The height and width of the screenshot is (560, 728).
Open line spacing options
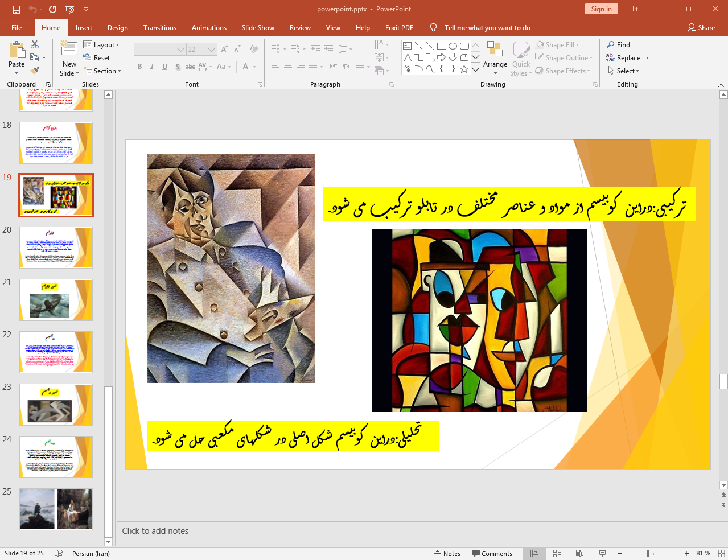[345, 49]
